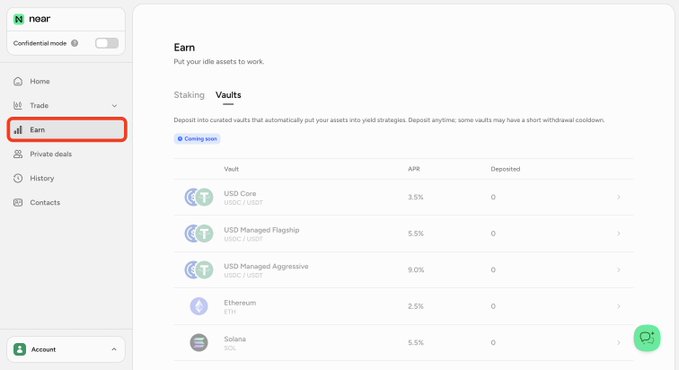The height and width of the screenshot is (370, 679).
Task: Click the Trade chart icon
Action: coord(18,105)
